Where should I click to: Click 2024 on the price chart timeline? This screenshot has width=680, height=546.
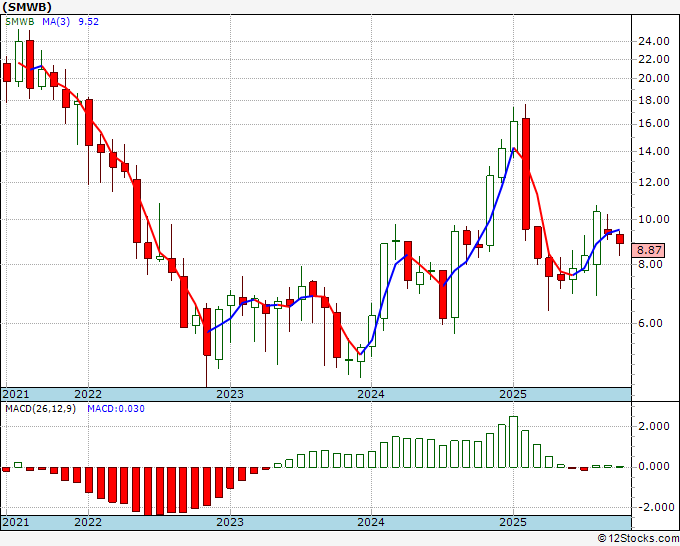(371, 394)
